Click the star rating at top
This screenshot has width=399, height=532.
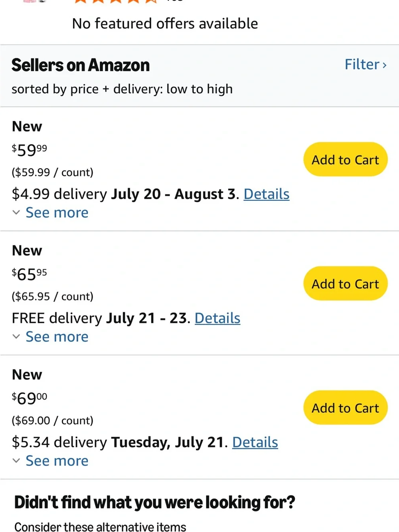pos(116,2)
